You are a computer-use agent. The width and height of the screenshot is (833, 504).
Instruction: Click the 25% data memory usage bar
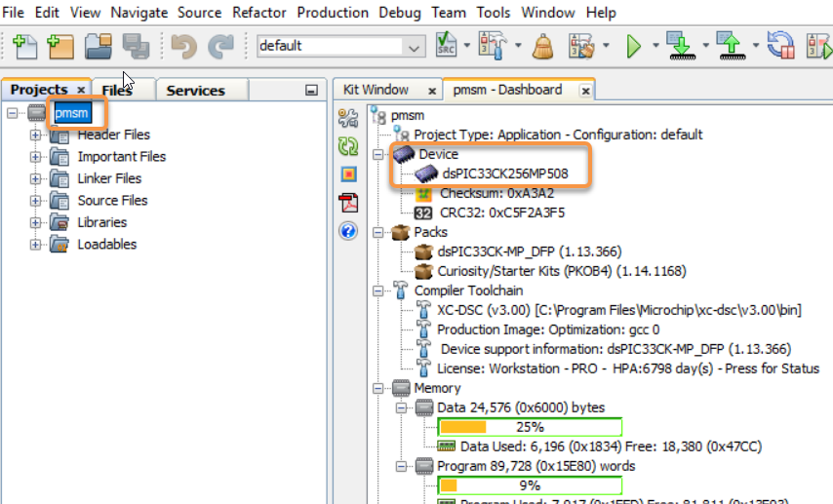tap(530, 427)
